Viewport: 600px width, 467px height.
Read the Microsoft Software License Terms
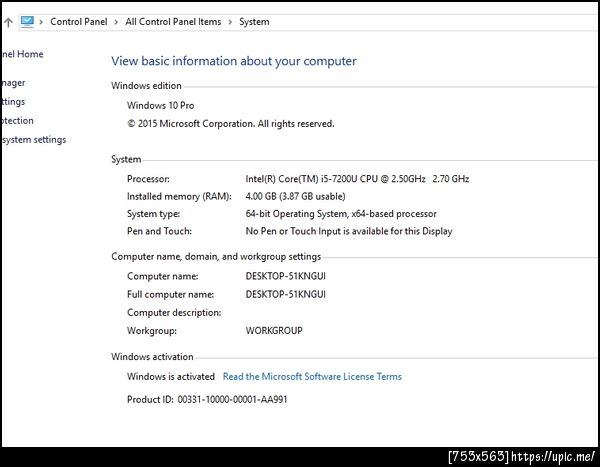click(312, 377)
